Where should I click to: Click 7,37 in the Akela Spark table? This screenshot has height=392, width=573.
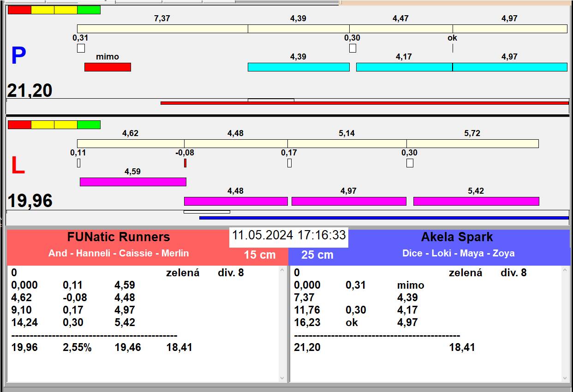[x=304, y=298]
